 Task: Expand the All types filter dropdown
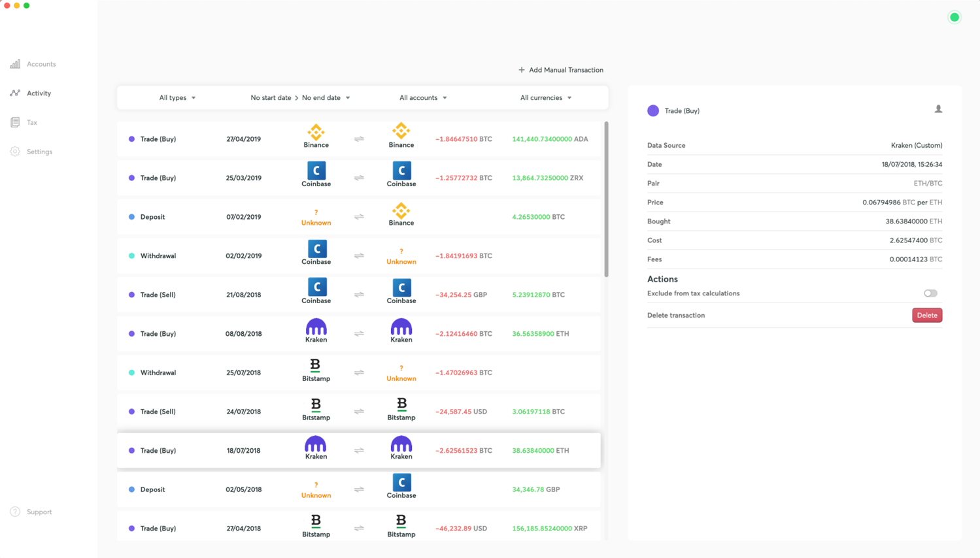point(177,98)
